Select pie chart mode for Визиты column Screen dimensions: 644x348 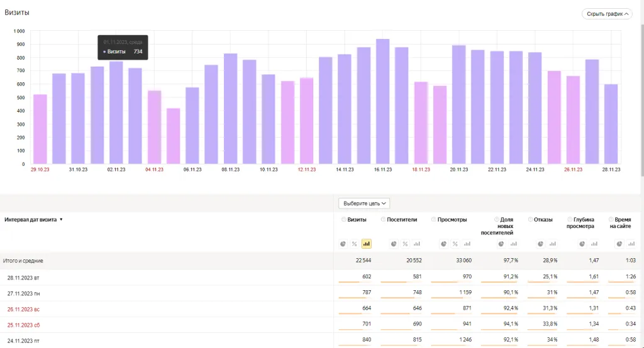click(x=343, y=244)
